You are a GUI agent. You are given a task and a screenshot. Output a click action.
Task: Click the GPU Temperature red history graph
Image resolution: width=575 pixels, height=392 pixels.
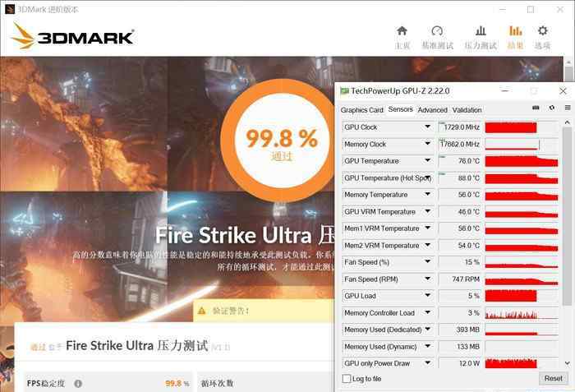(522, 161)
